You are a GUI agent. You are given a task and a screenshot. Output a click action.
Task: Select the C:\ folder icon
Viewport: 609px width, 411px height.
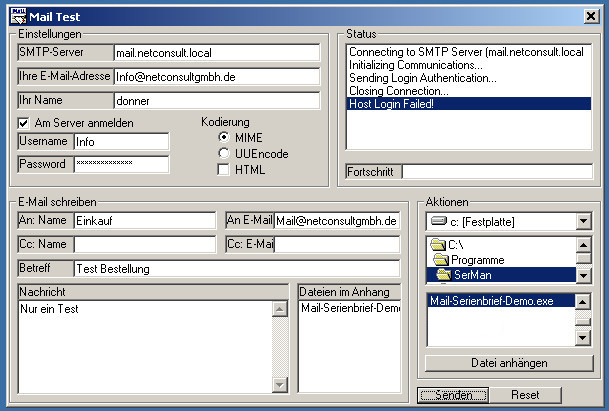(x=438, y=245)
